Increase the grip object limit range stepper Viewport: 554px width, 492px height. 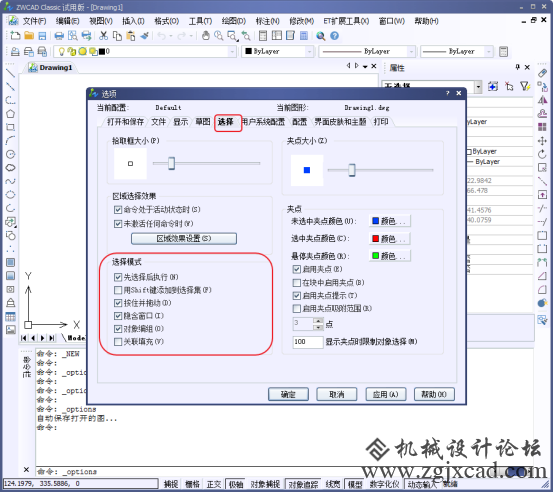pyautogui.click(x=319, y=321)
